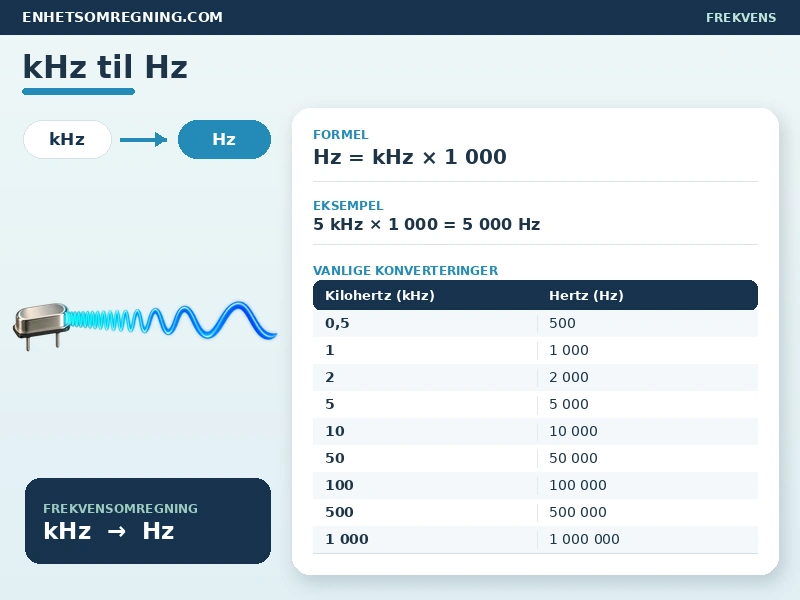800x600 pixels.
Task: Click the 'Kilohertz (kHz)' column header
Action: tap(380, 295)
